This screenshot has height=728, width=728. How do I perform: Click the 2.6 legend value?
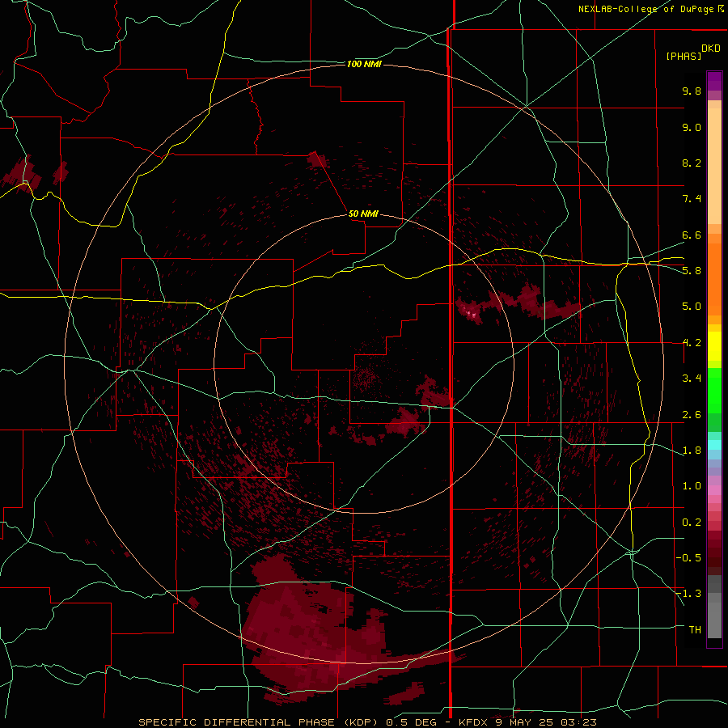tap(692, 414)
